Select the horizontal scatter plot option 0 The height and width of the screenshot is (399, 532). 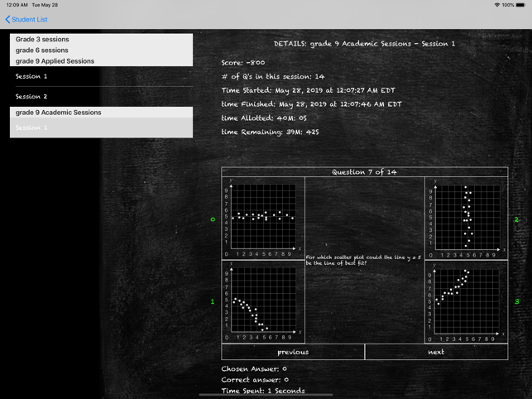tap(263, 219)
